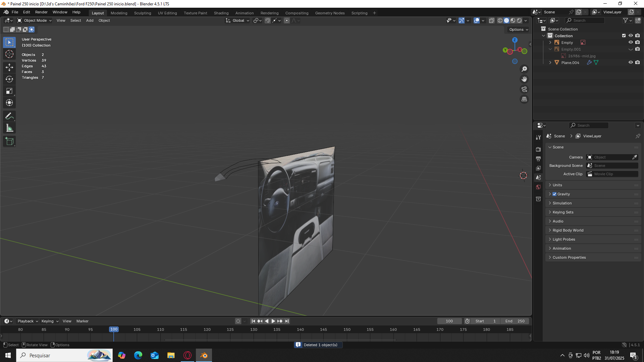Click the current frame field showing 100
Image resolution: width=644 pixels, height=362 pixels.
tap(449, 321)
